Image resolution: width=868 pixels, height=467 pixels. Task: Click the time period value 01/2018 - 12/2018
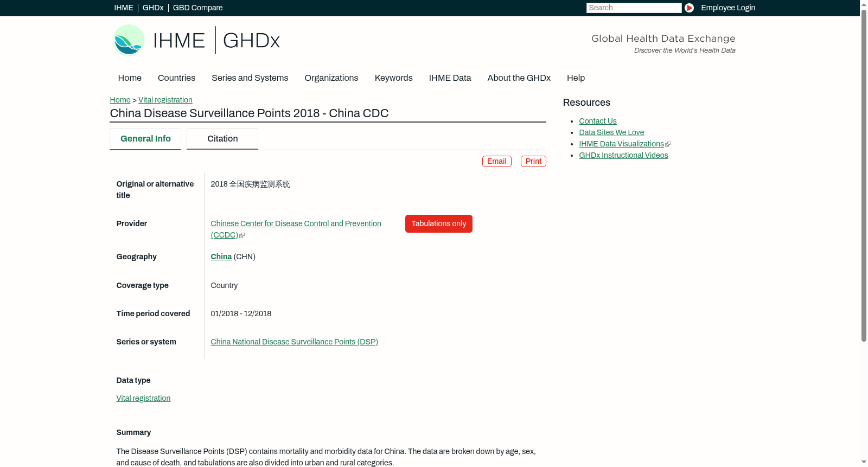[x=241, y=314]
